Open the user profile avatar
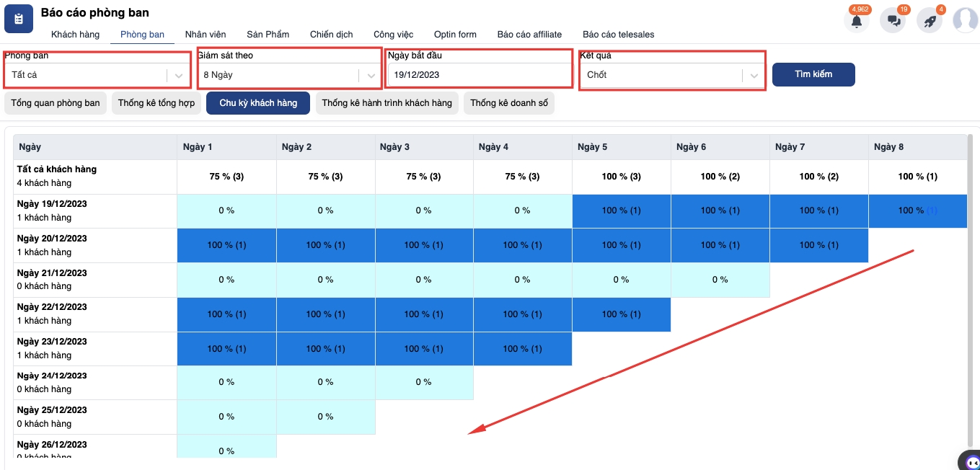The width and height of the screenshot is (980, 470). pos(965,20)
